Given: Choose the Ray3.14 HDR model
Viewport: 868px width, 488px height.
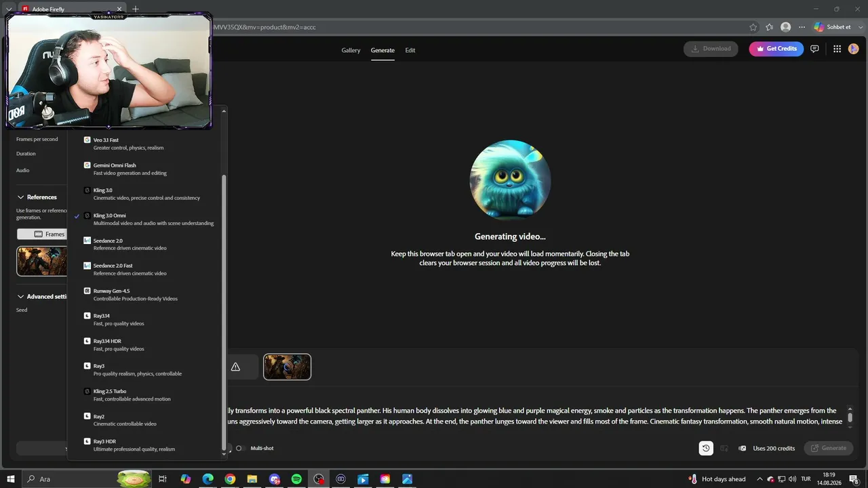Looking at the screenshot, I should coord(145,344).
